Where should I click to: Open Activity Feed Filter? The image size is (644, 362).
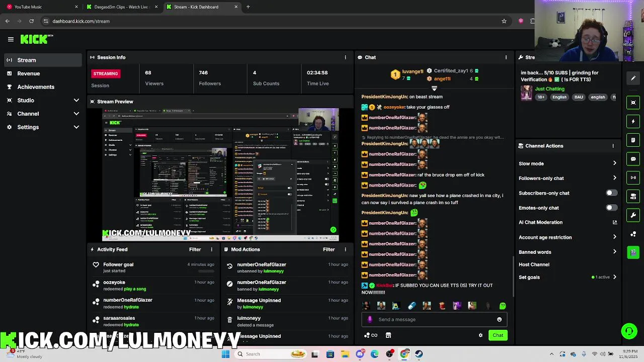coord(195,249)
